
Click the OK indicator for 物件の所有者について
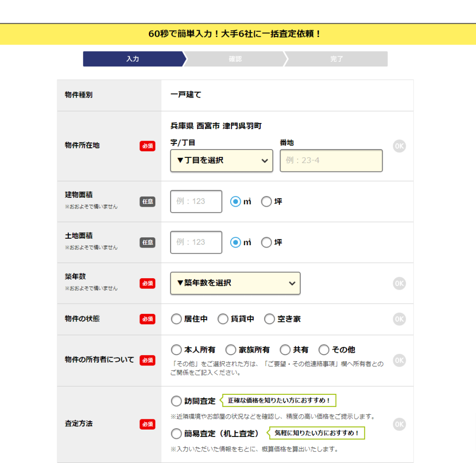tap(399, 360)
